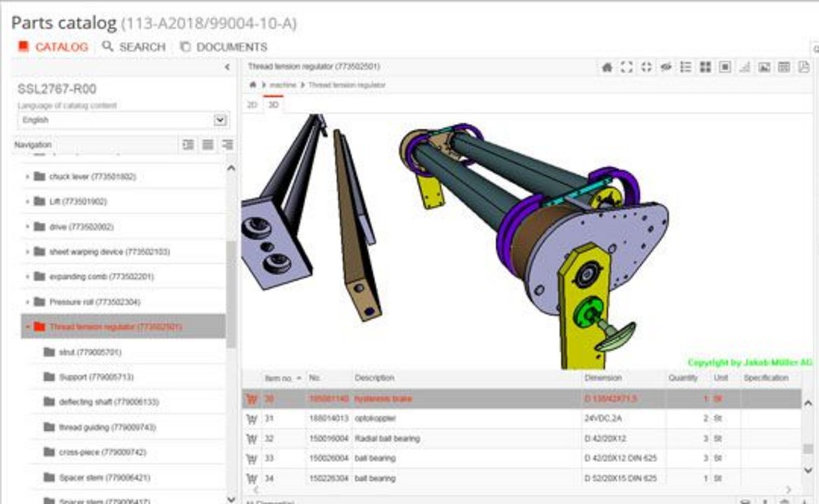Select cross-piece (779009742) tree item
The image size is (819, 504).
point(102,452)
